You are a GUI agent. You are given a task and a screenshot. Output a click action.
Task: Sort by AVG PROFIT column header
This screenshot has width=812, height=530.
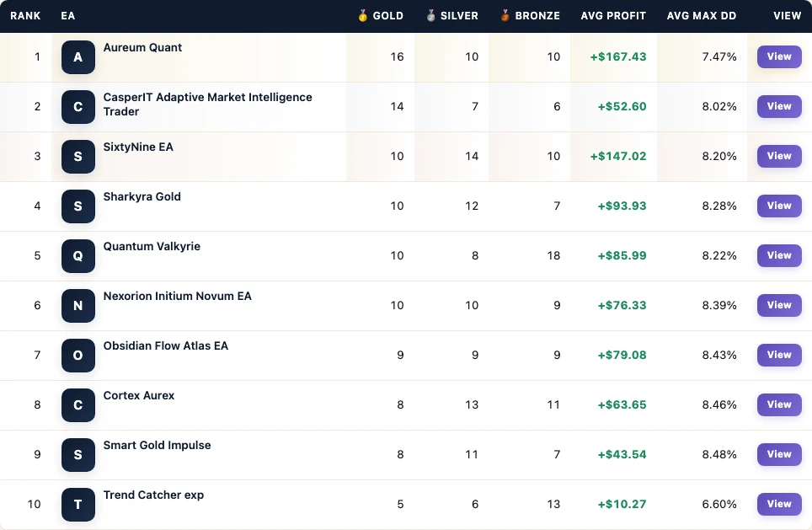click(x=614, y=16)
